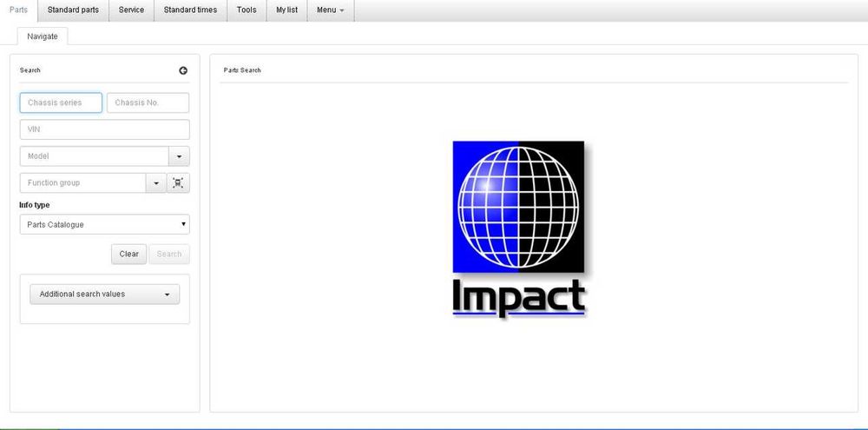Screen dimensions: 868x430
Task: Open the Function group dropdown arrow
Action: coord(156,183)
